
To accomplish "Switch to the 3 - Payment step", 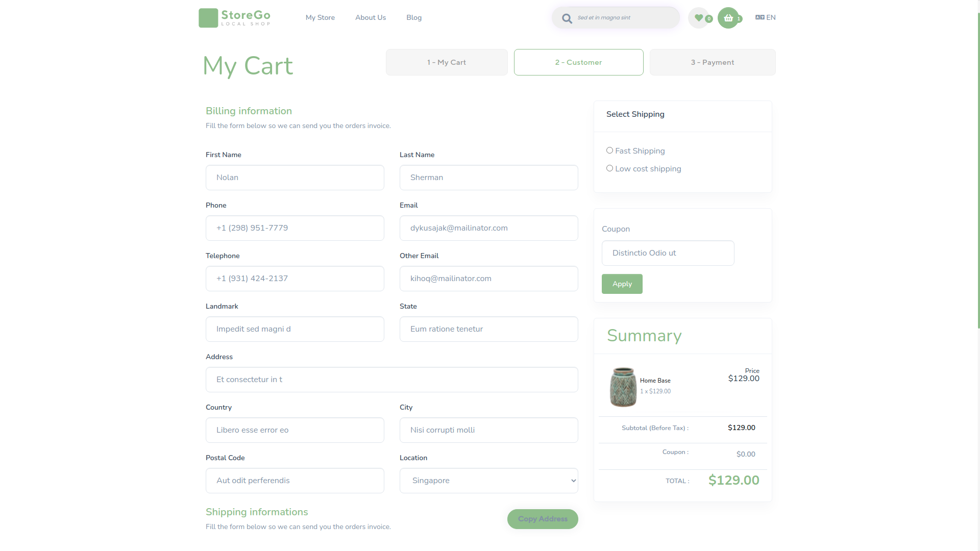I will click(x=713, y=62).
